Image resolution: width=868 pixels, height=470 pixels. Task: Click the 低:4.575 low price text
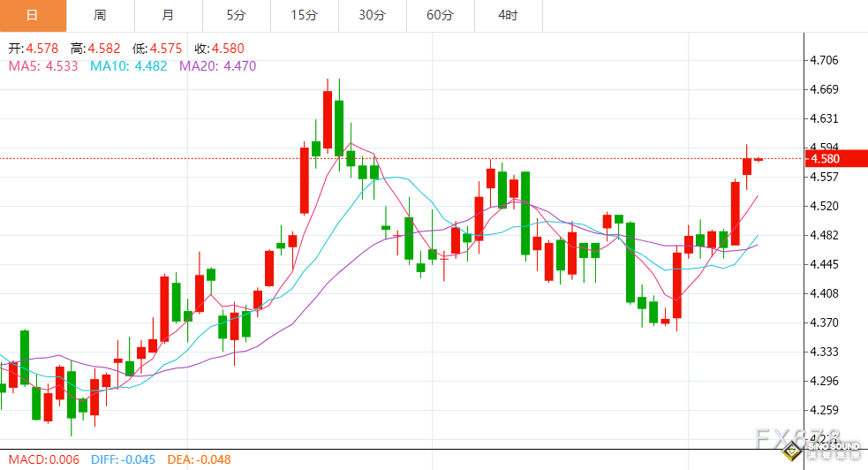[x=157, y=49]
